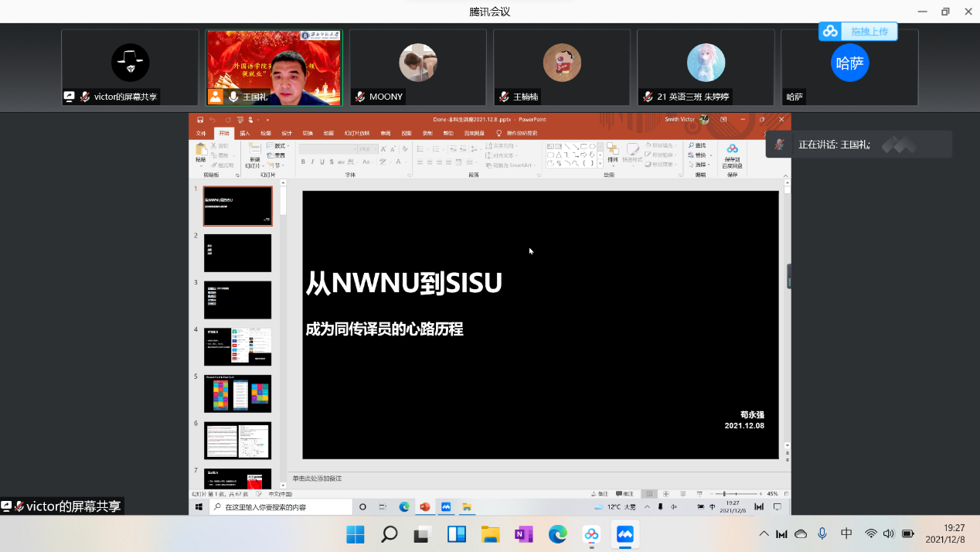Toggle the microphone icon in system tray
The height and width of the screenshot is (552, 980).
click(822, 533)
